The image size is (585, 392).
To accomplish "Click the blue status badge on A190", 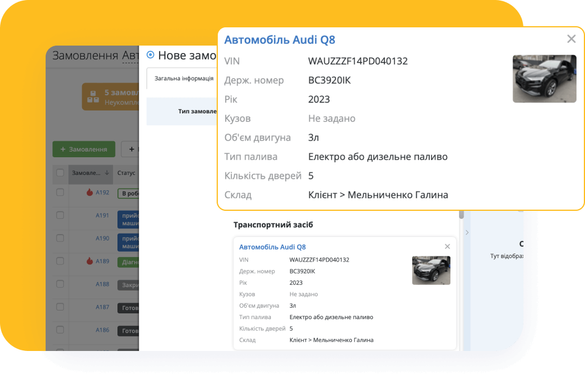I will (128, 242).
